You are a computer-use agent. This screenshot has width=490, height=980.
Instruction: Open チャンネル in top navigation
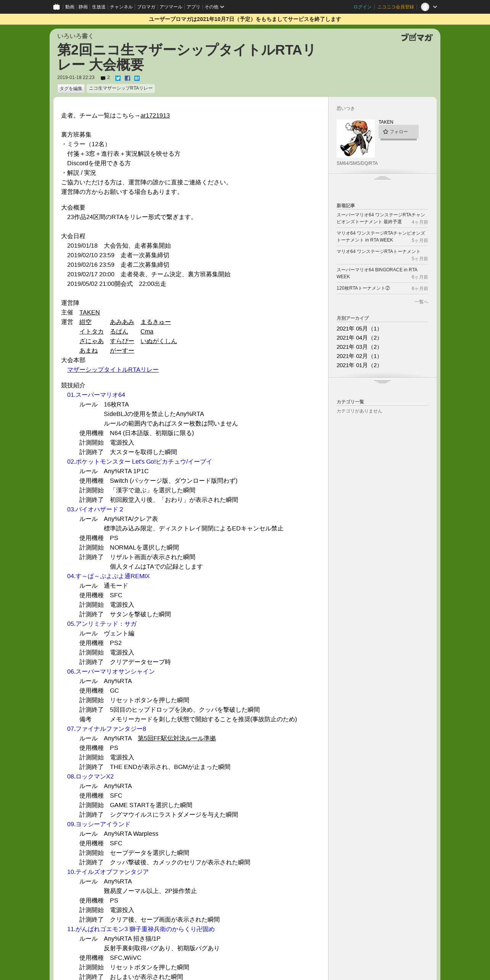(x=121, y=7)
